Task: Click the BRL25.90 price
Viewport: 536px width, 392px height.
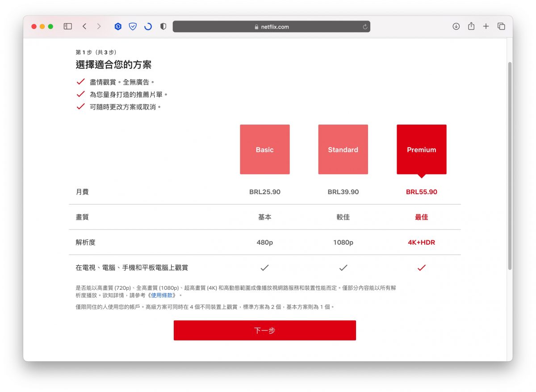Action: coord(265,192)
